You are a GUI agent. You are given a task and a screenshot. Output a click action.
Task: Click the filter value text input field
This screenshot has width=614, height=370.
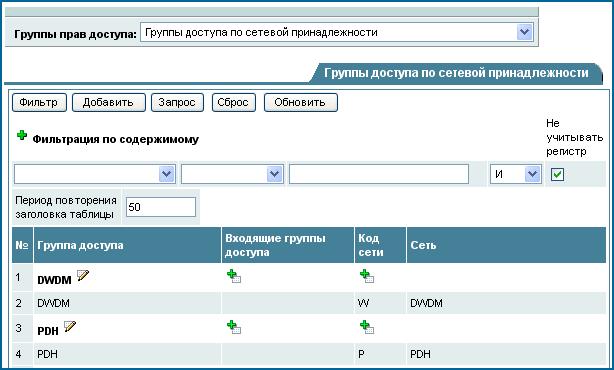pos(379,174)
